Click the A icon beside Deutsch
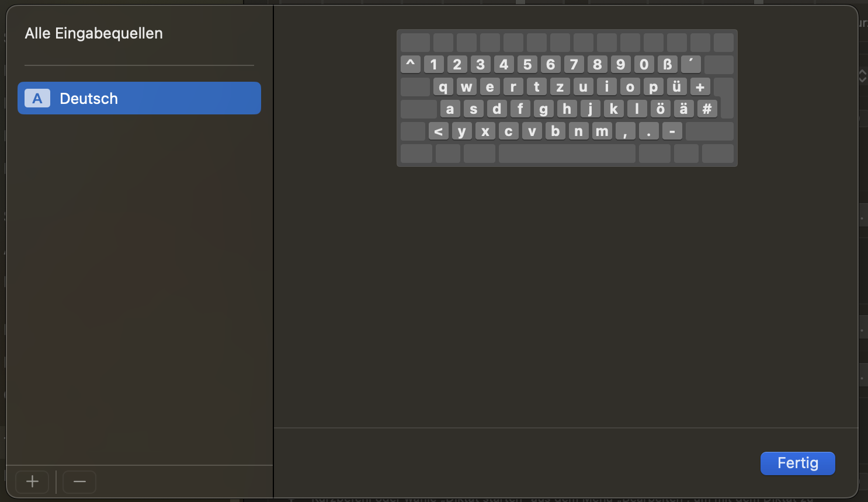Image resolution: width=868 pixels, height=502 pixels. [37, 99]
